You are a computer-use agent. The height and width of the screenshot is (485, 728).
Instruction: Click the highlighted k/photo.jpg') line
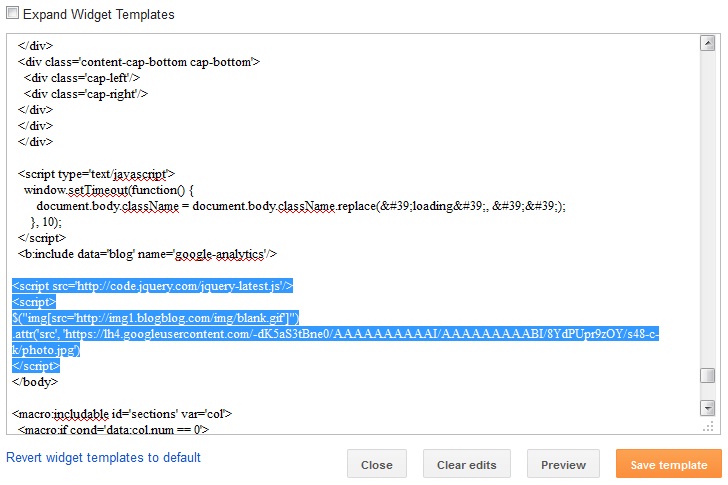click(x=46, y=350)
